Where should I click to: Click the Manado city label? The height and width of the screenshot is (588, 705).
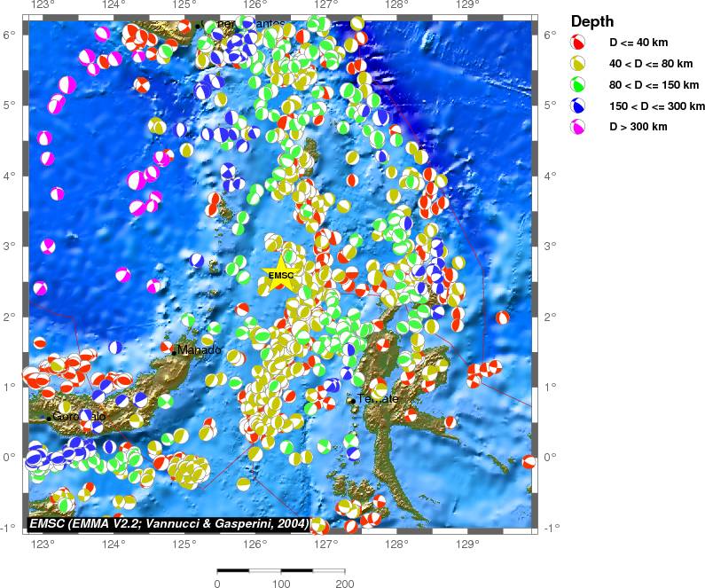[200, 350]
